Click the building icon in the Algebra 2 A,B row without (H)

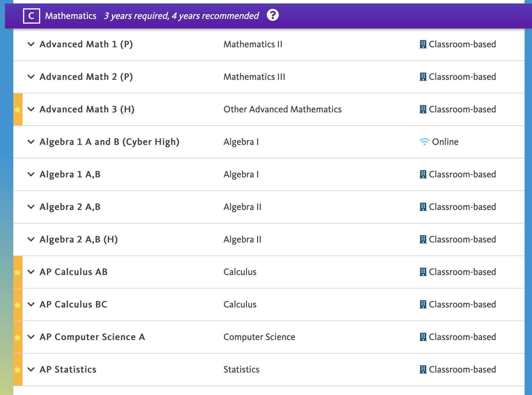[423, 207]
